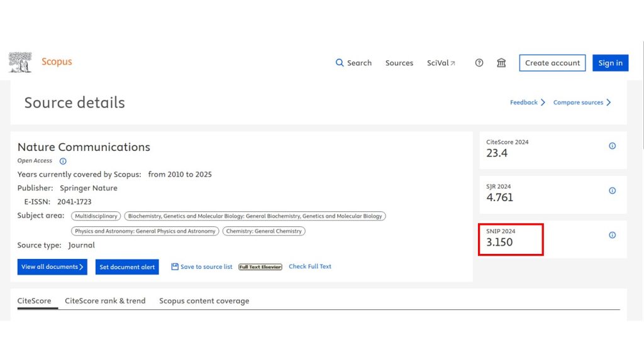
Task: Open SciVal external link
Action: pos(441,63)
